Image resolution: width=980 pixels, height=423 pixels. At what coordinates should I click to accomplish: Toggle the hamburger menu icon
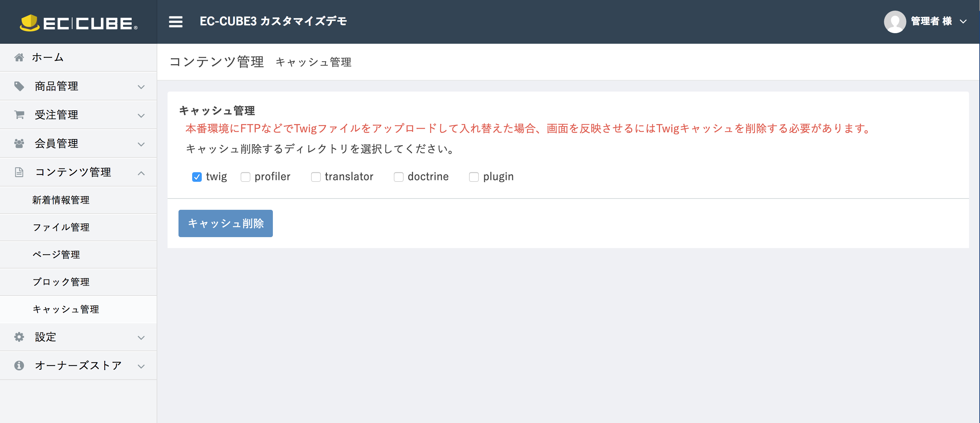pyautogui.click(x=175, y=22)
